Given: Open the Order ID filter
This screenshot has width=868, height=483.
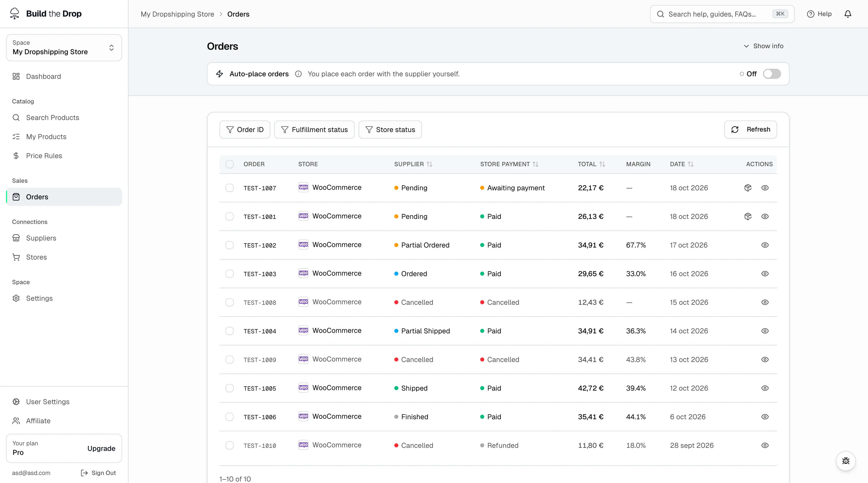Looking at the screenshot, I should point(245,129).
